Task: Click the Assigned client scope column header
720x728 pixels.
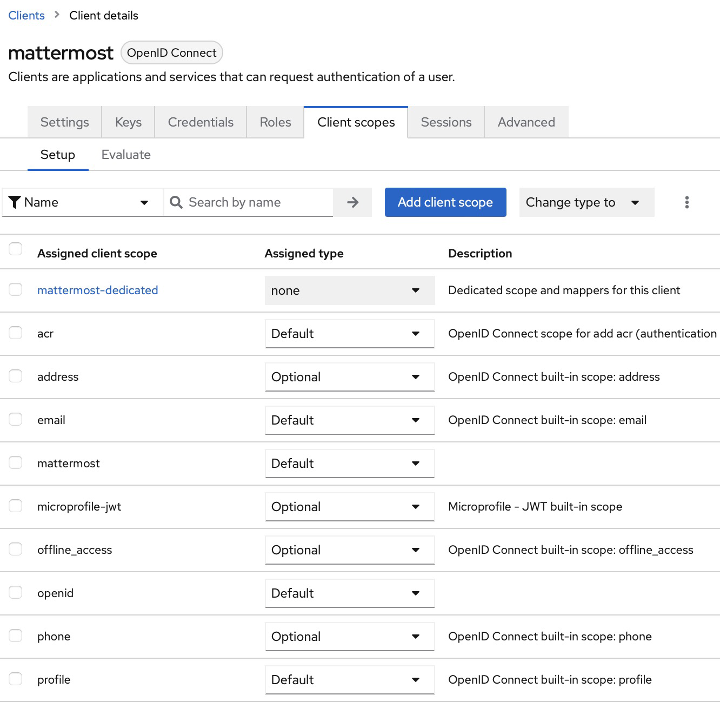Action: [97, 253]
